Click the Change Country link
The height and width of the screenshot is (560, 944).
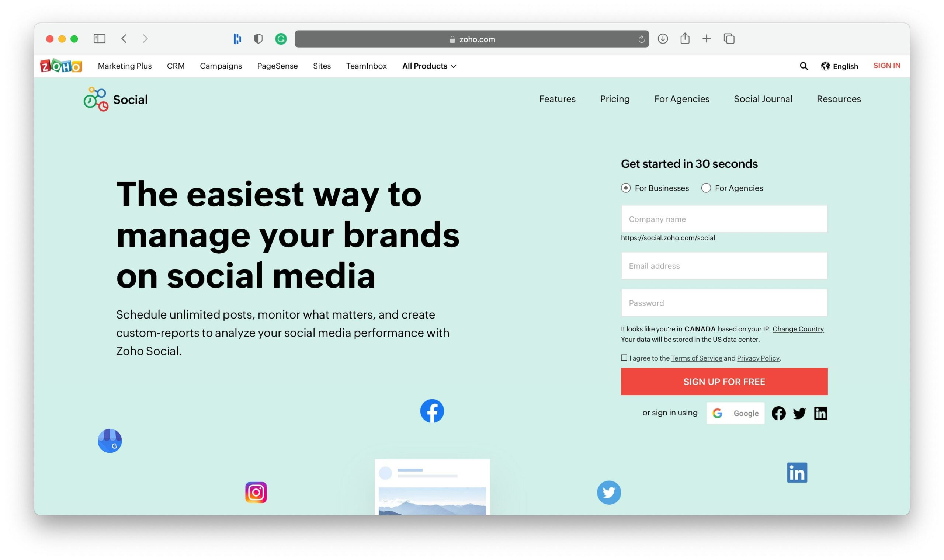click(x=798, y=329)
